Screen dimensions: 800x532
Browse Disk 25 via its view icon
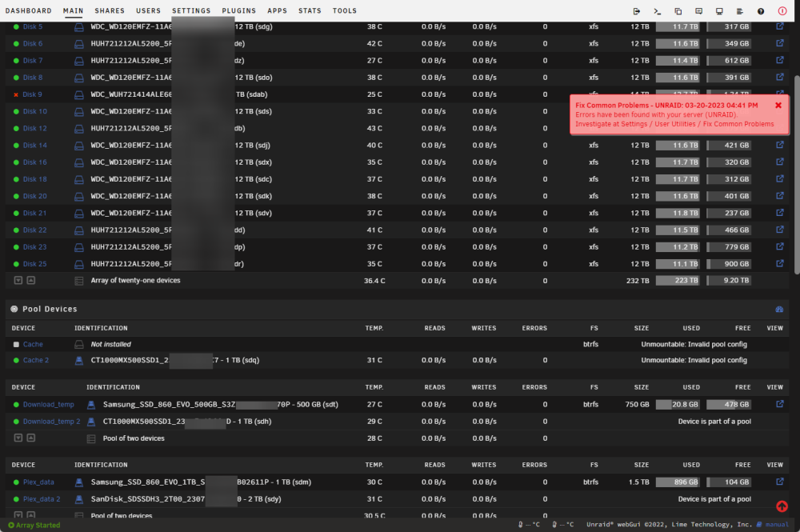779,263
